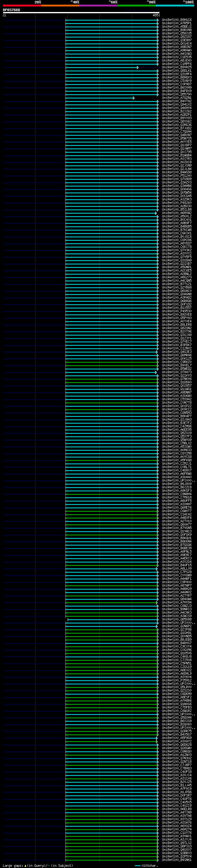Image resolution: width=197 pixels, height=868 pixels.
Task: Select the UniRef100_C4UPT6 label
Action: [x=176, y=799]
